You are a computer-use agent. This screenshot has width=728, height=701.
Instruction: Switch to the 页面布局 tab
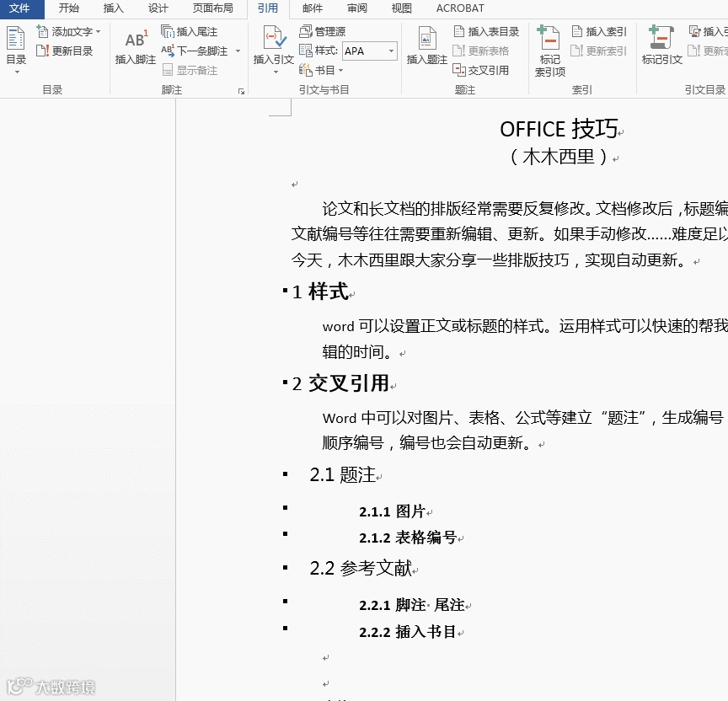click(212, 8)
